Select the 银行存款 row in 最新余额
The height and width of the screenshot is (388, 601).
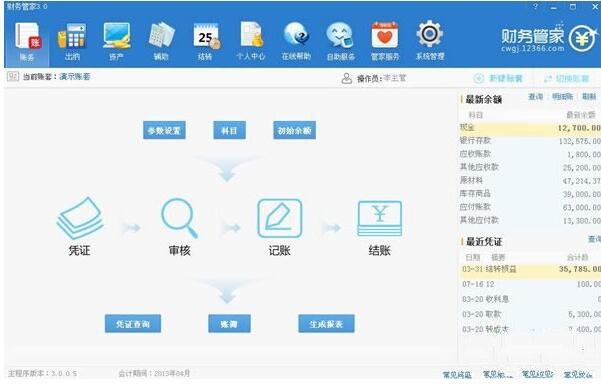coord(530,141)
